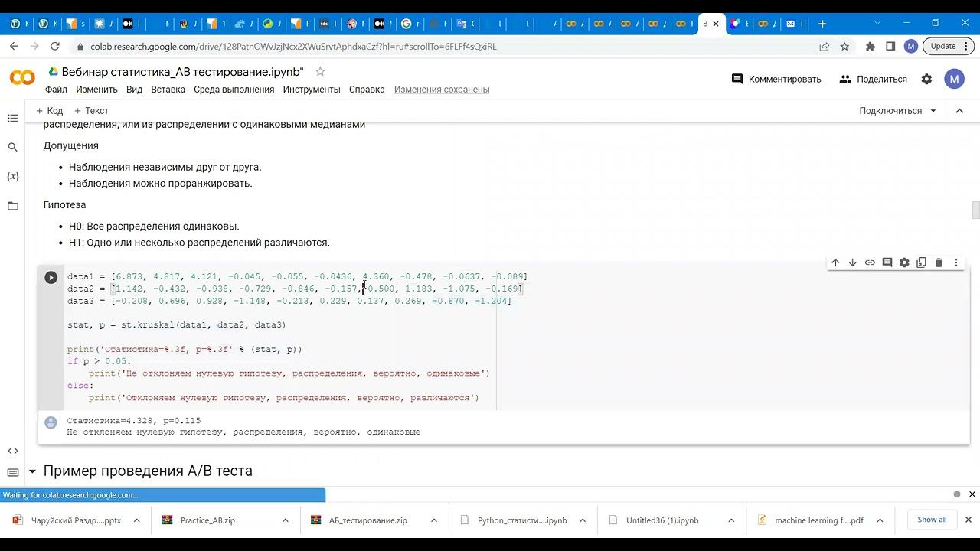The height and width of the screenshot is (551, 980).
Task: Open Colab settings gear in the header
Action: click(926, 79)
